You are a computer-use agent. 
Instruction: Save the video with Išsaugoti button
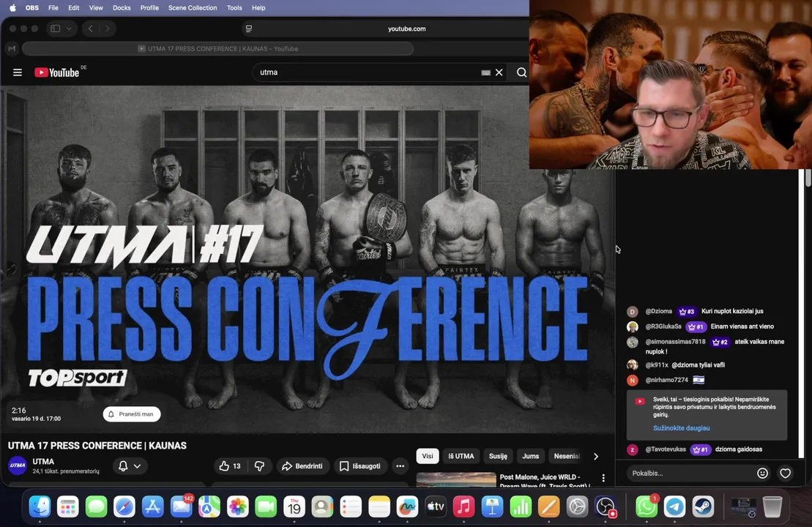(x=360, y=466)
